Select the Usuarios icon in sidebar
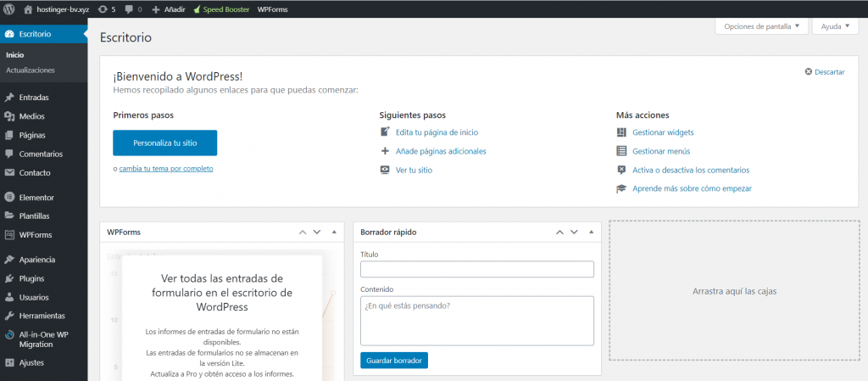The width and height of the screenshot is (868, 381). pyautogui.click(x=9, y=297)
